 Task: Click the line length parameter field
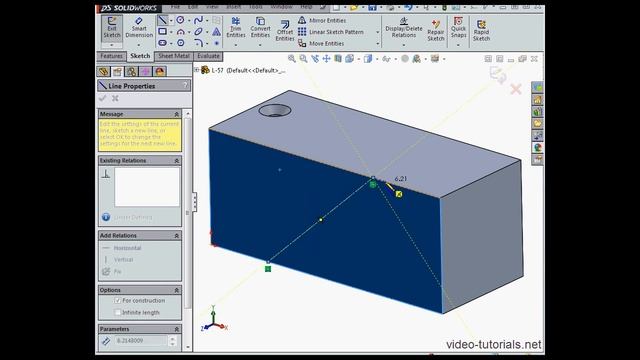click(x=141, y=341)
